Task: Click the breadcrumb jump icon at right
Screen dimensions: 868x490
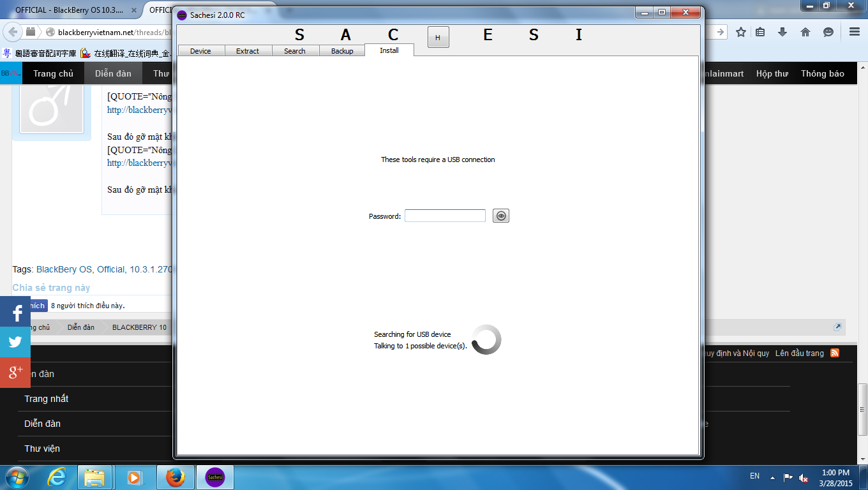Action: [837, 327]
